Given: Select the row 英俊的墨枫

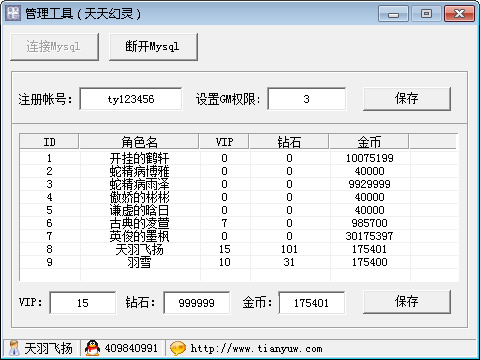Looking at the screenshot, I should click(239, 236).
